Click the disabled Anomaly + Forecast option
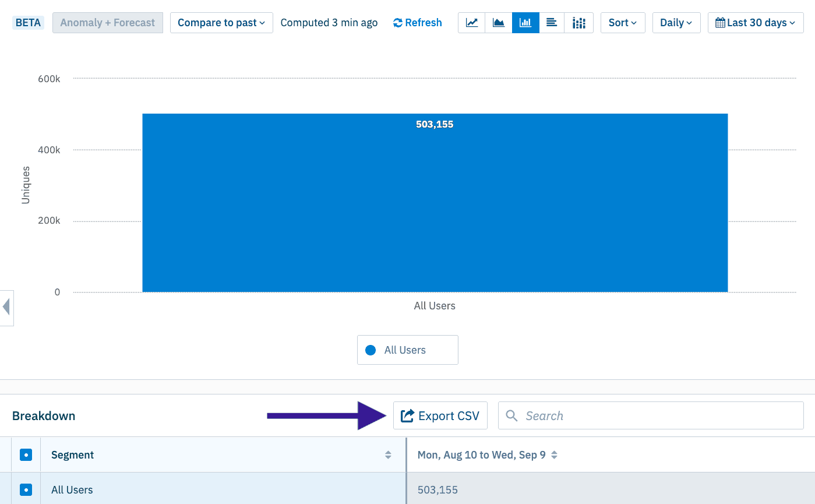Viewport: 815px width, 504px height. coord(107,22)
